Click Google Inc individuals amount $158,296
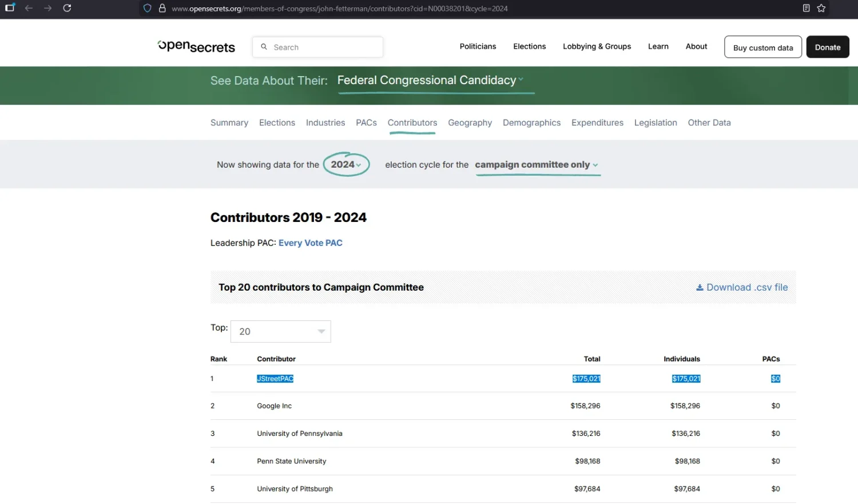Image resolution: width=858 pixels, height=504 pixels. [x=685, y=406]
